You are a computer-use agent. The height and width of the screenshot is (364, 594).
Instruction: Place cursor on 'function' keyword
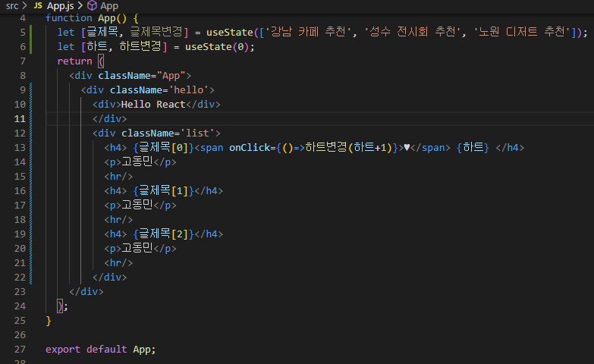tap(69, 18)
